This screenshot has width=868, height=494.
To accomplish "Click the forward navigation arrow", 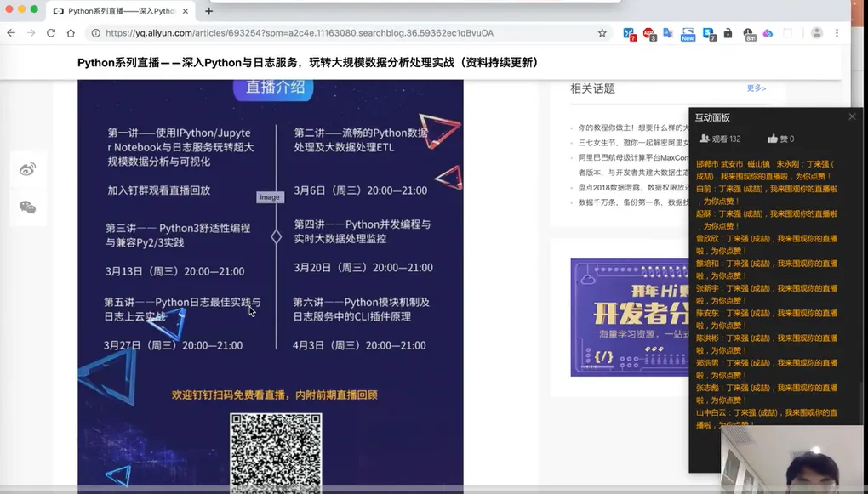I will pos(31,33).
